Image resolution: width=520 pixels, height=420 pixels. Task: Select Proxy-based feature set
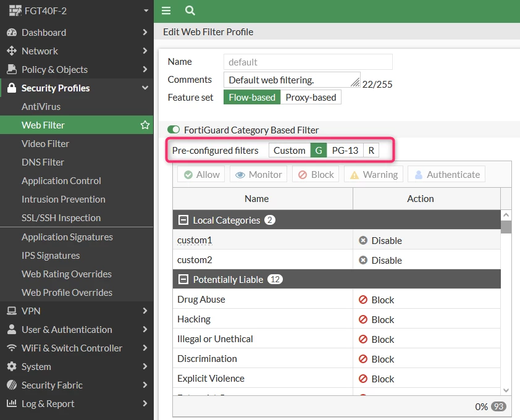click(x=311, y=97)
